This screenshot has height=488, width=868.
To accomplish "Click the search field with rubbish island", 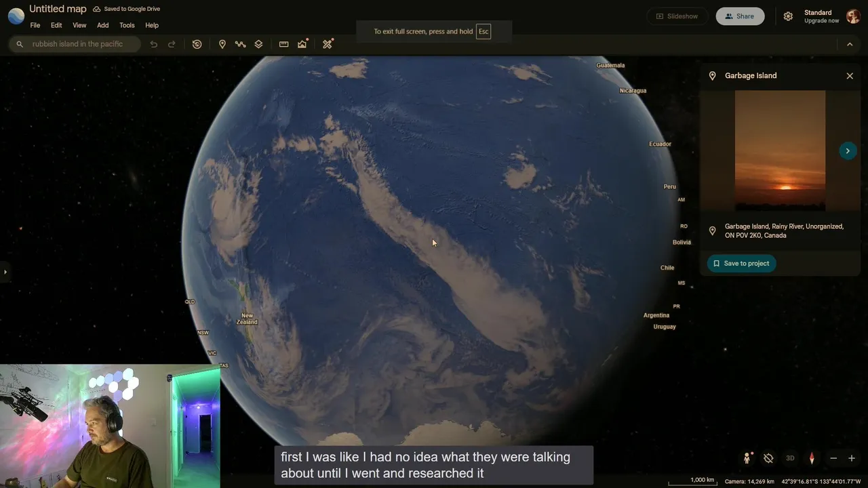I will coord(75,44).
